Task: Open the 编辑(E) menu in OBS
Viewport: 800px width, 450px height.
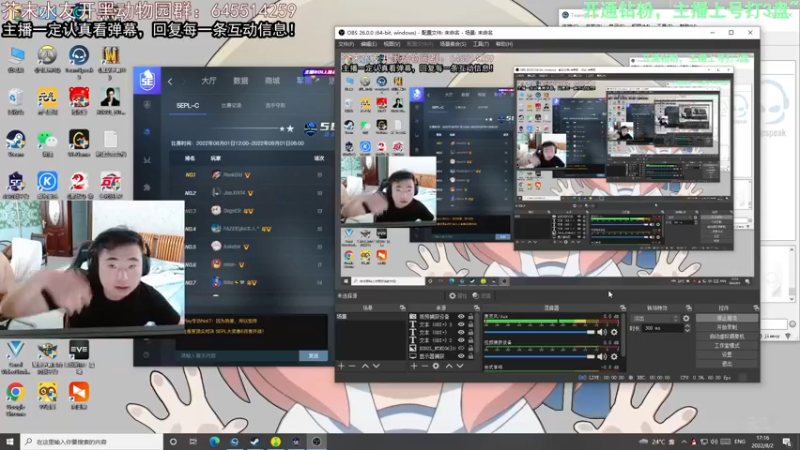Action: (368, 44)
